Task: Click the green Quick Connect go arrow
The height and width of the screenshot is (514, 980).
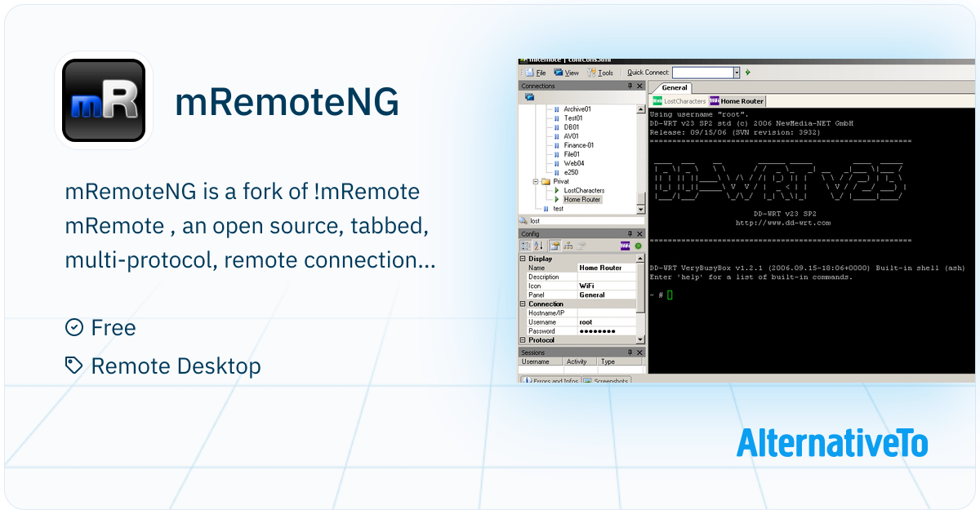Action: pyautogui.click(x=747, y=73)
